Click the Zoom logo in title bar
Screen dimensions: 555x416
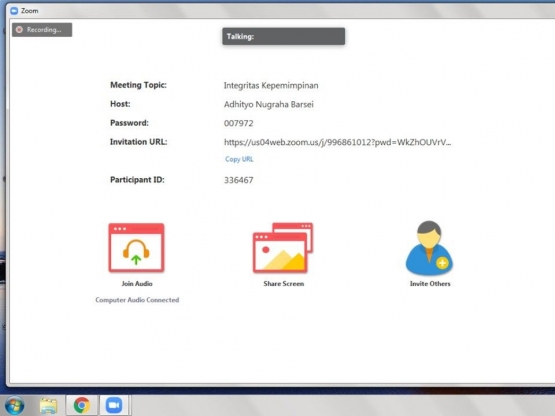pos(14,11)
